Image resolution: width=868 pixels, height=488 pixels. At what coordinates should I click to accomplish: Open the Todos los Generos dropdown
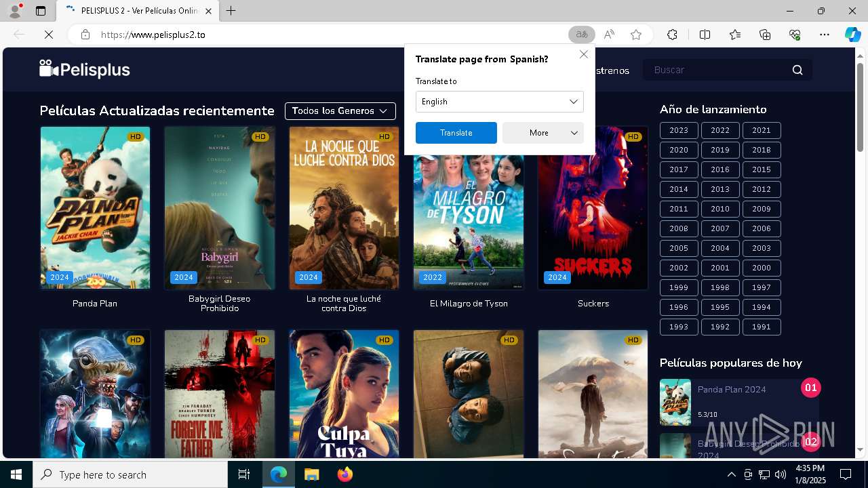[x=340, y=110]
